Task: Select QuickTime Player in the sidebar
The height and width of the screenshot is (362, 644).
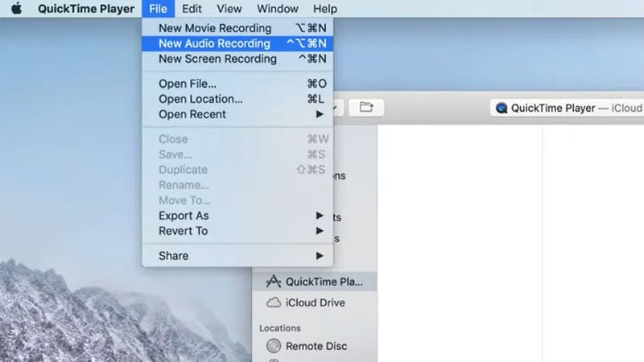Action: pos(315,282)
